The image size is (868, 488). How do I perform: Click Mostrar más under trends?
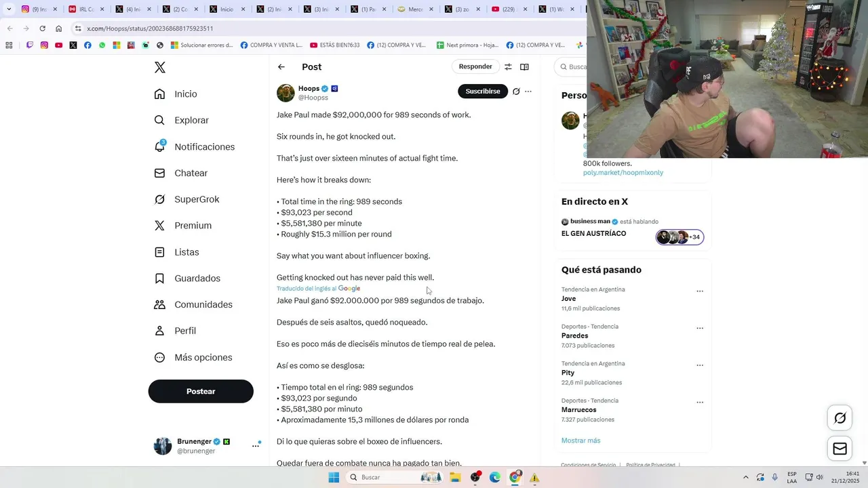(580, 441)
